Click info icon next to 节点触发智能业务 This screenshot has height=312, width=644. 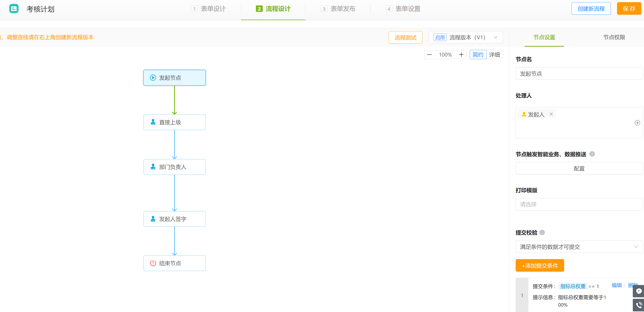pyautogui.click(x=592, y=154)
